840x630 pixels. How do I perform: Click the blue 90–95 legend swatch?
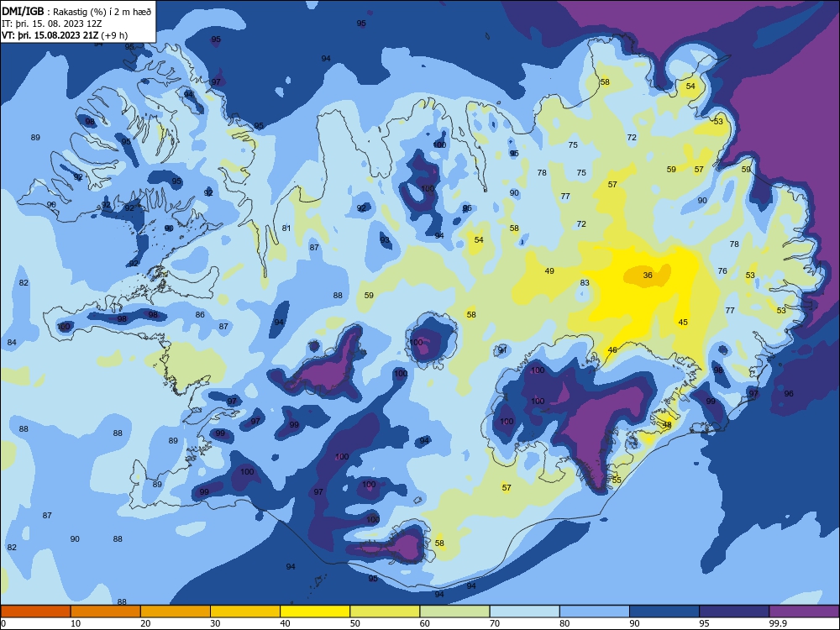664,612
